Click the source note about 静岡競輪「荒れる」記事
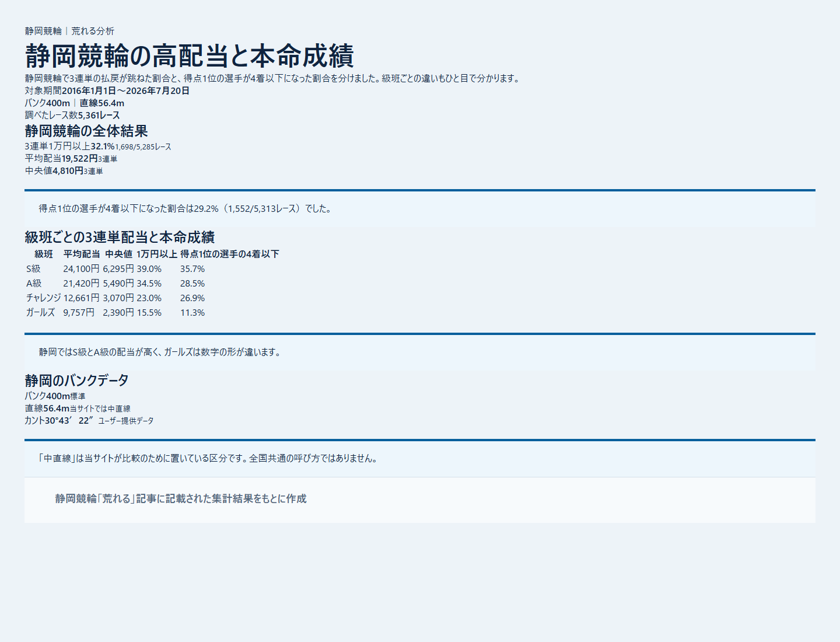Screen dimensions: 840x642 [181, 499]
